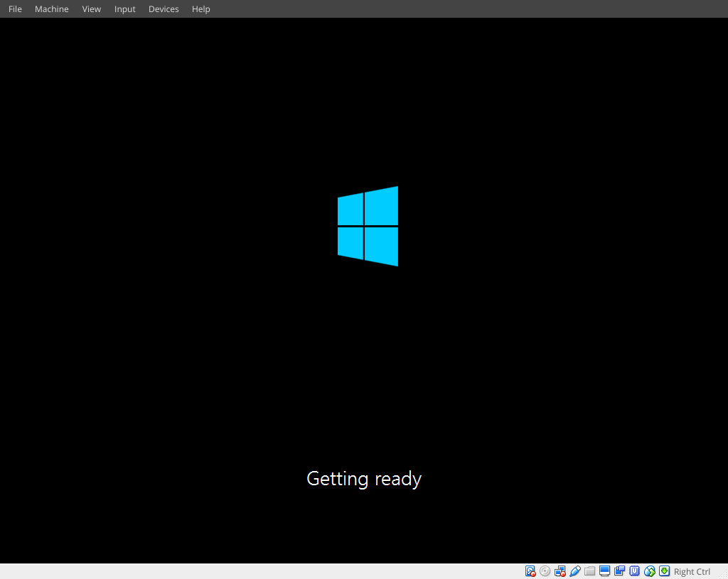Viewport: 728px width, 579px height.
Task: Open the View menu
Action: 92,9
